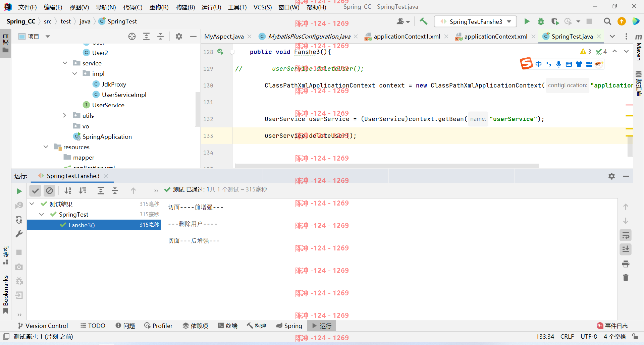The height and width of the screenshot is (345, 644).
Task: Open the Profiler tool window
Action: coord(158,326)
